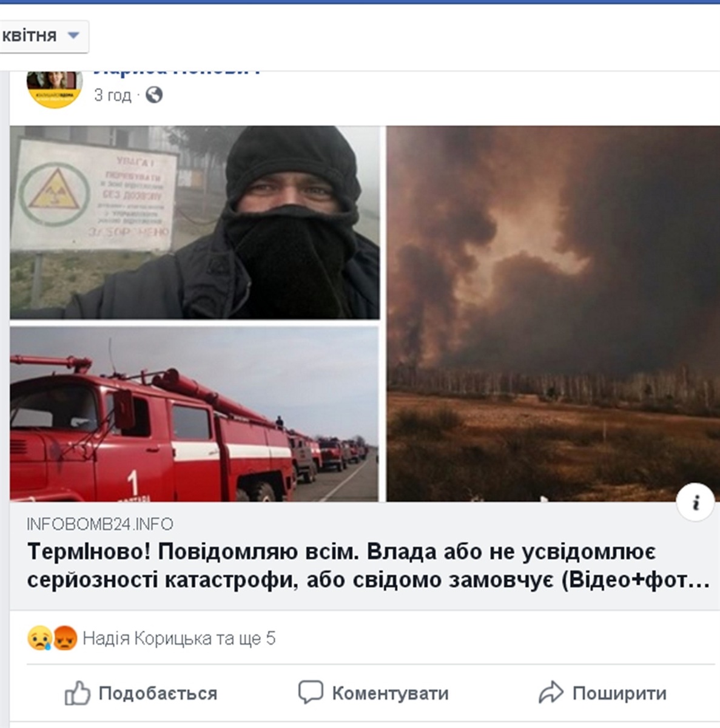Image resolution: width=720 pixels, height=728 pixels.
Task: Open the 3 год post timestamp
Action: click(x=112, y=95)
